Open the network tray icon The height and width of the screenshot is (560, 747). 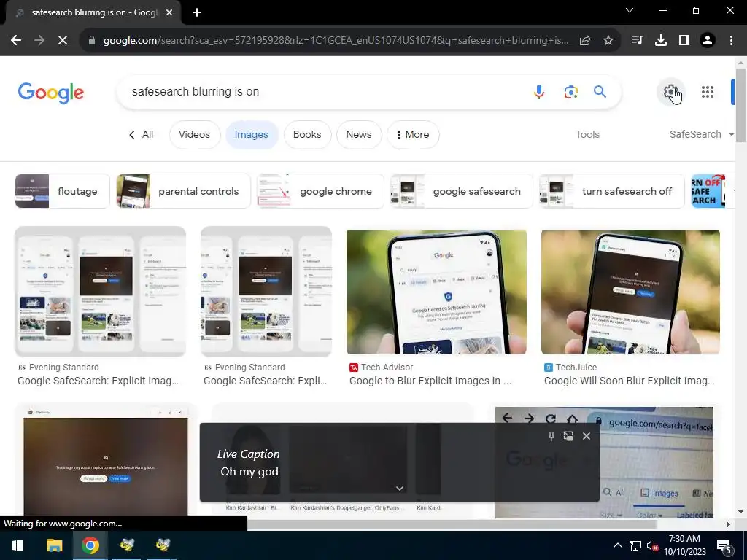pos(635,545)
